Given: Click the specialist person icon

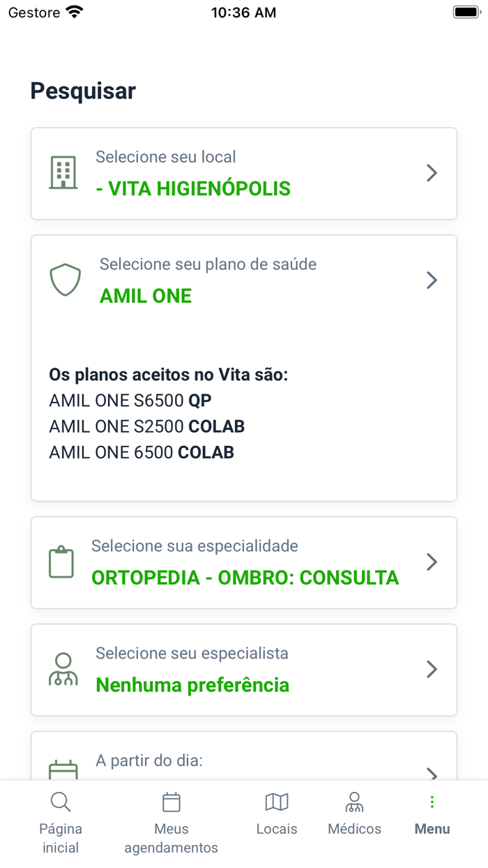Looking at the screenshot, I should pos(64,668).
